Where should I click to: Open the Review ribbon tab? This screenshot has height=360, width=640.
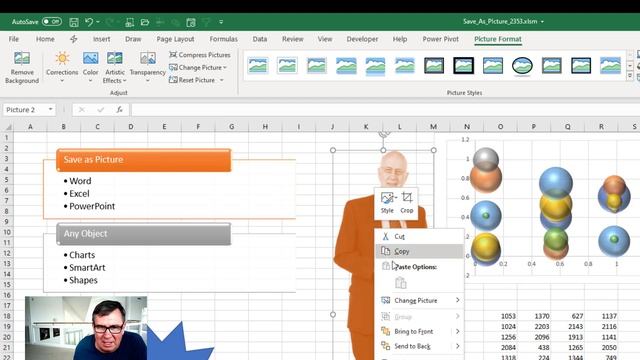pos(292,39)
